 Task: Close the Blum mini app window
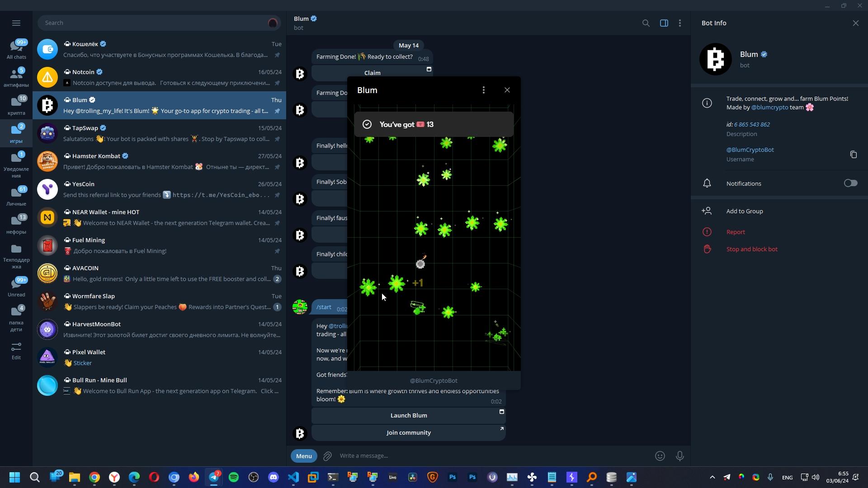(507, 90)
